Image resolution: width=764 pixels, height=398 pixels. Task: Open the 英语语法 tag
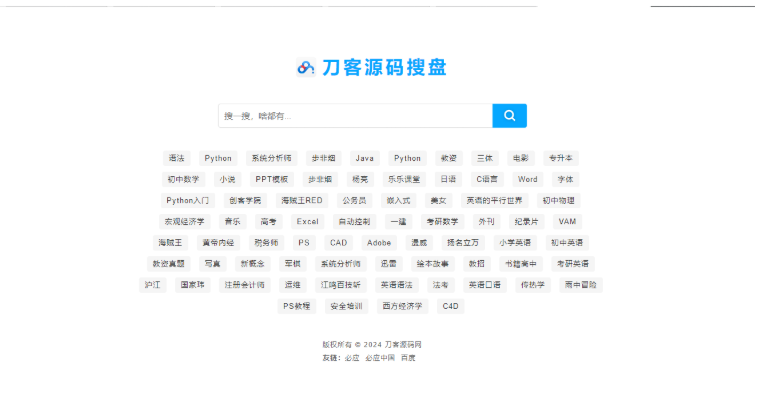tap(397, 285)
